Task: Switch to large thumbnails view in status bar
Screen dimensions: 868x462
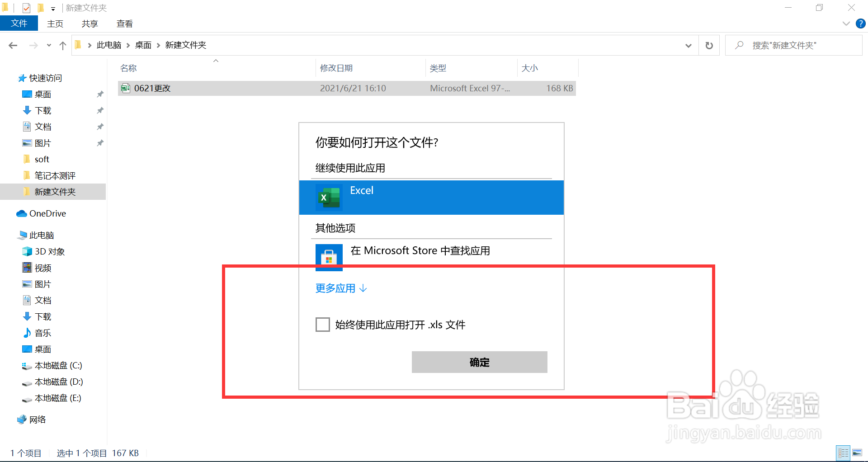Action: pos(857,453)
